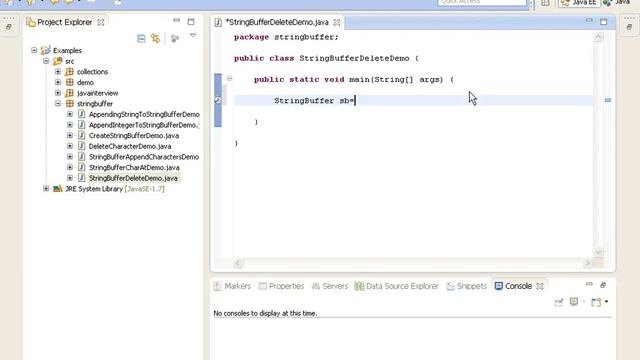Collapse All in Project Explorer toolbar
The width and height of the screenshot is (640, 360).
point(141,38)
